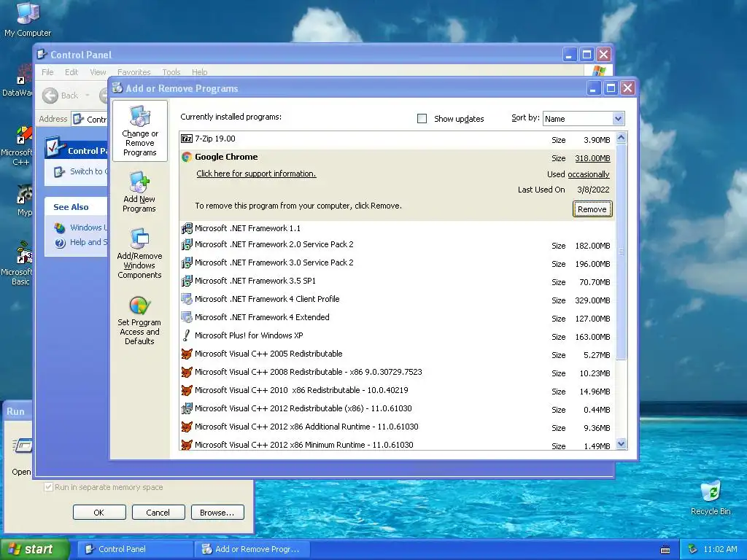Click Remove button for Google Chrome
The width and height of the screenshot is (747, 560).
(x=592, y=209)
